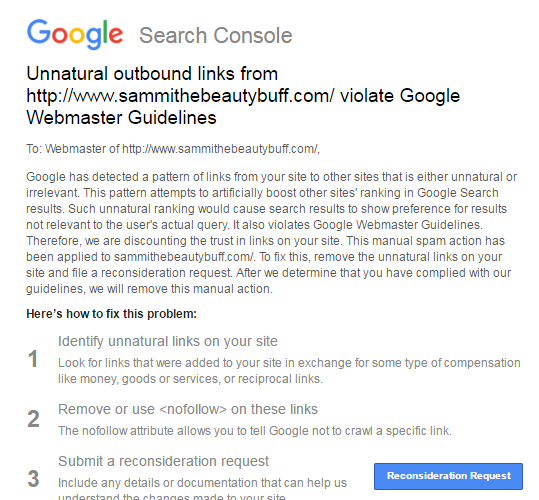
Task: Click "Here's how to fix this problem" text
Action: (111, 314)
